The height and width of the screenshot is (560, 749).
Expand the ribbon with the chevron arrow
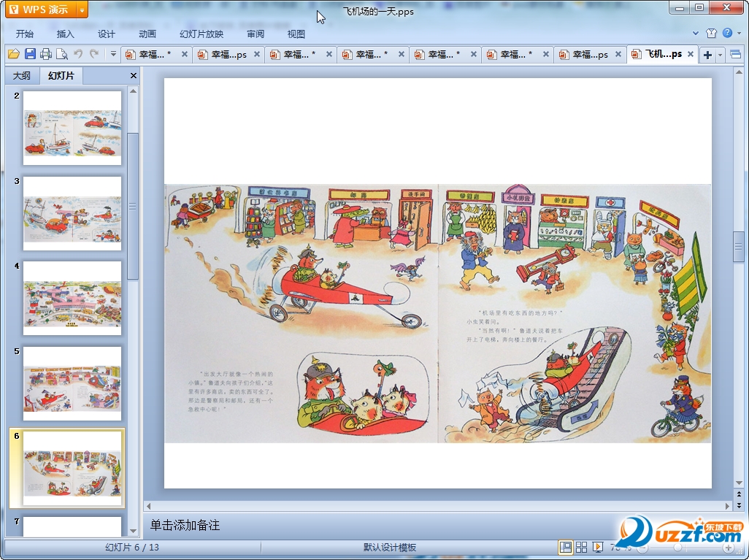tap(696, 33)
